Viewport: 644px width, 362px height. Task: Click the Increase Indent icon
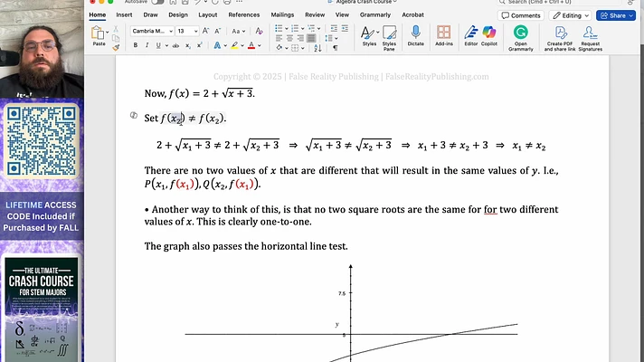345,28
